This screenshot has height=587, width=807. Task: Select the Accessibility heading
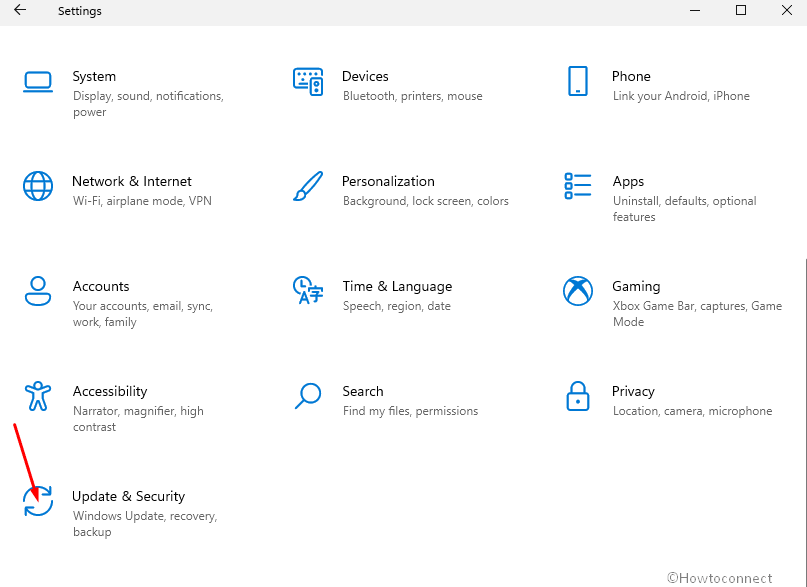(x=110, y=392)
